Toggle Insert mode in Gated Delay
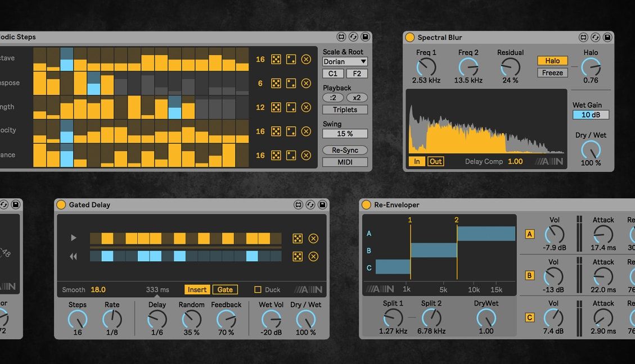The image size is (635, 364). 197,290
